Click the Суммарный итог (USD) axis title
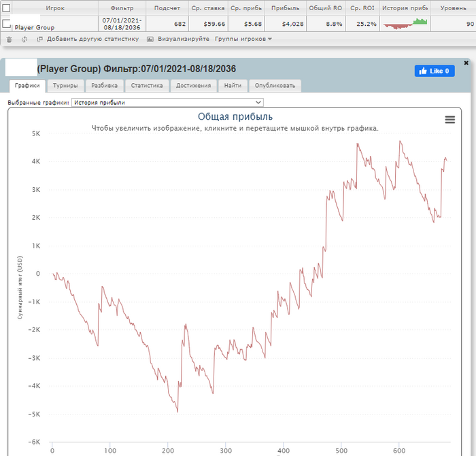The image size is (476, 456). coord(20,287)
